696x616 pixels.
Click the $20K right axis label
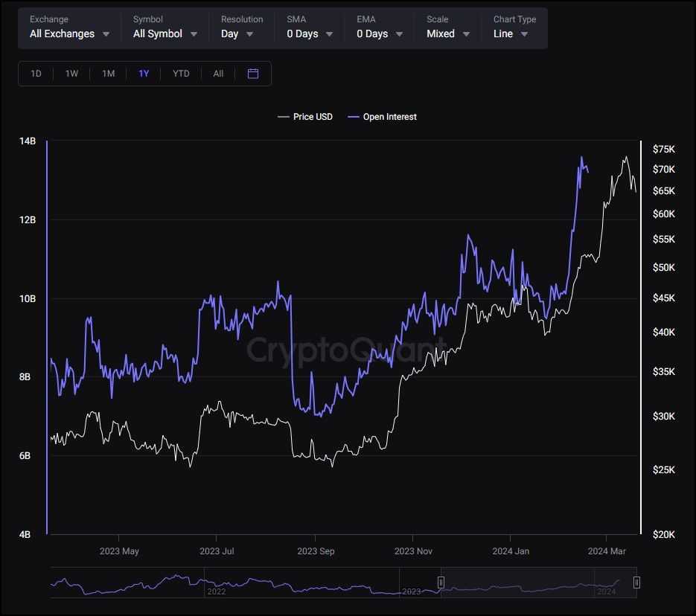click(x=663, y=535)
